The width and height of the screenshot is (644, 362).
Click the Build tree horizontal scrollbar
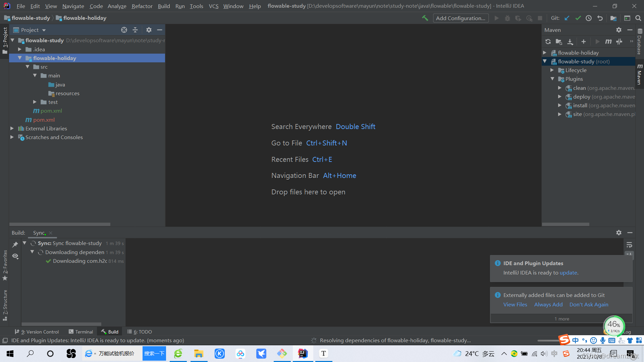pyautogui.click(x=61, y=324)
